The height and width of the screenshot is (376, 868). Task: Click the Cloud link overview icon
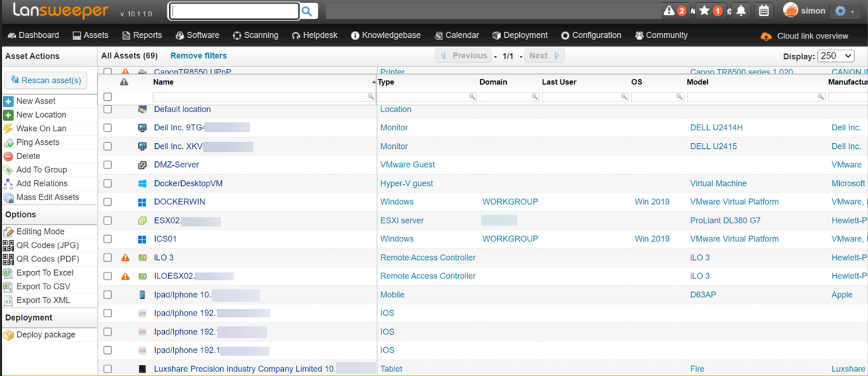tap(766, 36)
